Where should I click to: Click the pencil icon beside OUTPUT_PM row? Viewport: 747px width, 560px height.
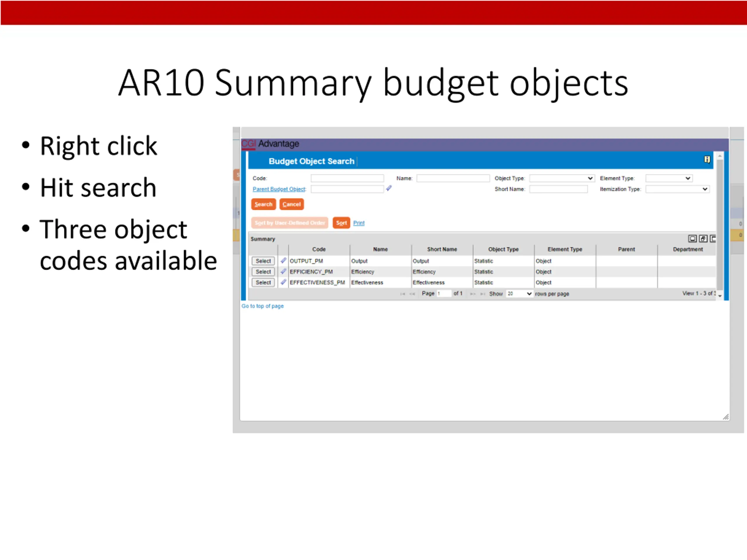click(x=283, y=260)
